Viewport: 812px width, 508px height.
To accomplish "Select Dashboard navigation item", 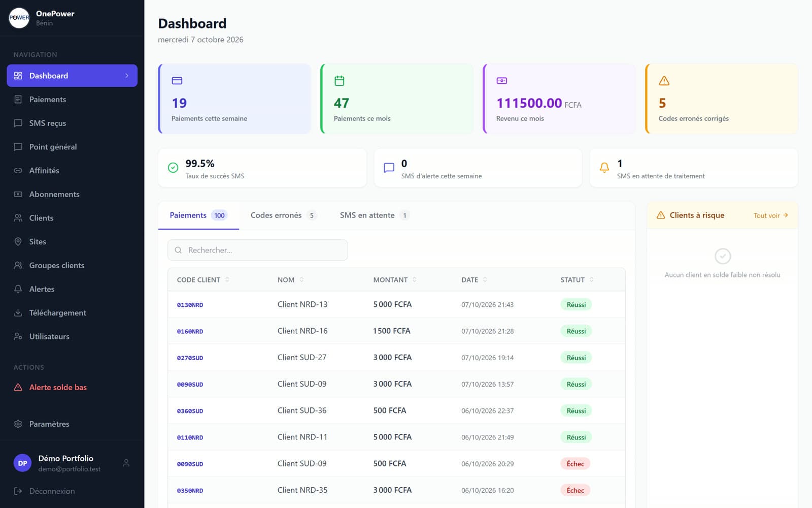I will pyautogui.click(x=72, y=76).
